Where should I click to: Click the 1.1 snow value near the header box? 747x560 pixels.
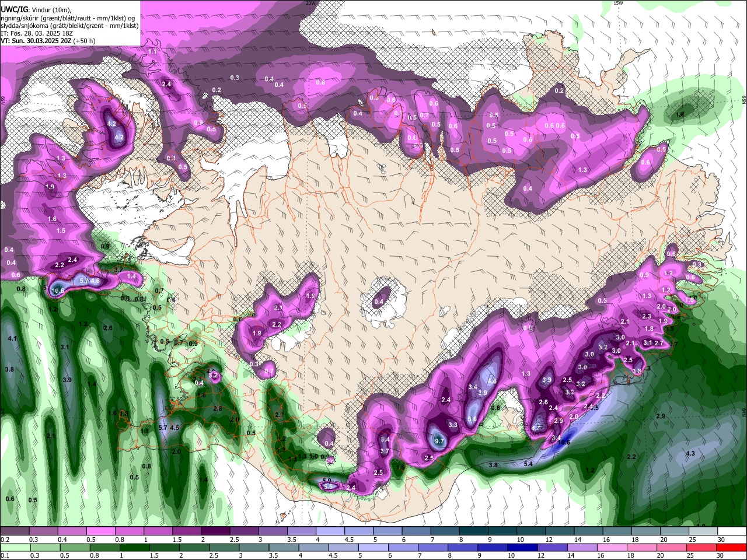[x=152, y=52]
